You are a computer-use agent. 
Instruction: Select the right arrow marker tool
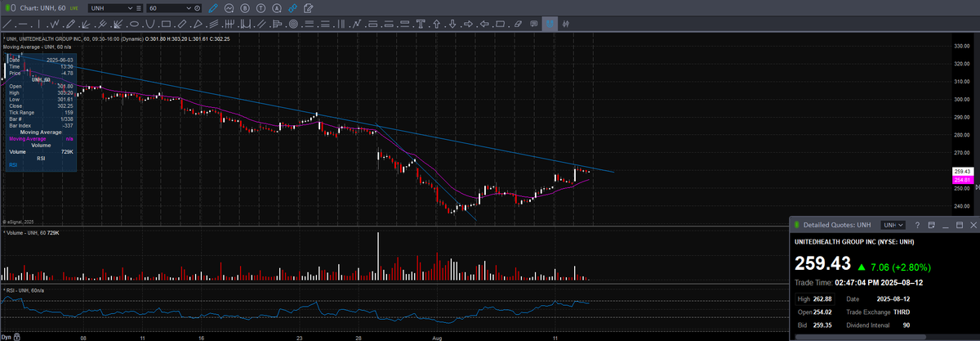pos(468,24)
